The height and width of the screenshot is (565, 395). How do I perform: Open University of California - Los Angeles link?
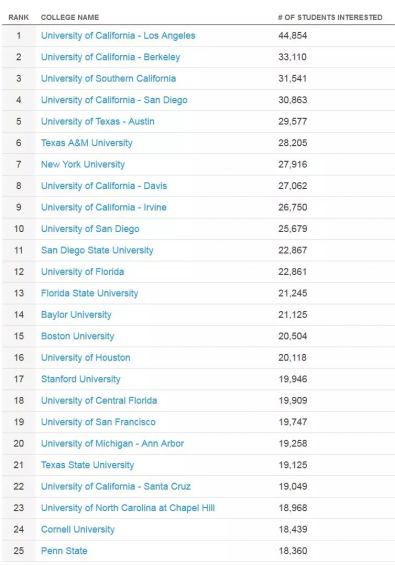tap(118, 36)
